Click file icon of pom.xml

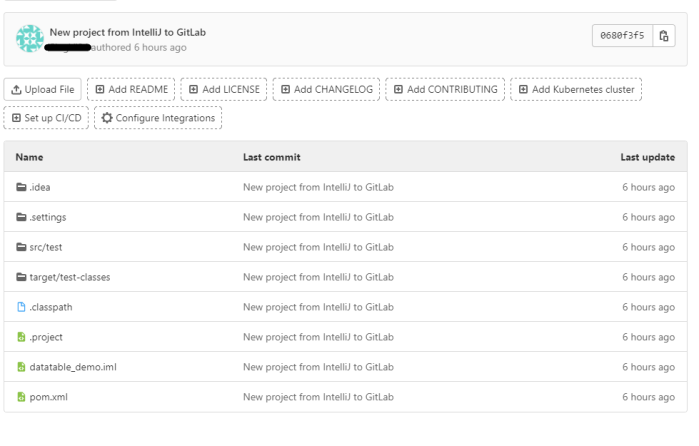click(x=21, y=396)
